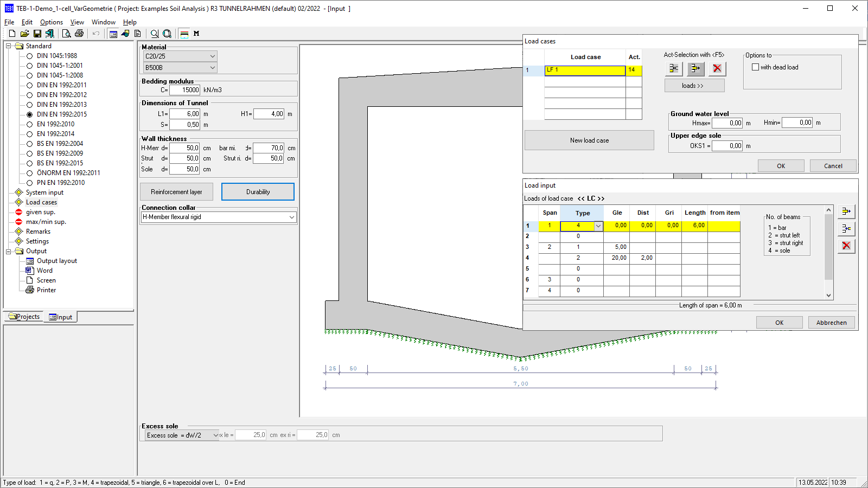Screen dimensions: 868x488
Task: Select the DIN EN 1992:2011 standard
Action: coord(61,85)
